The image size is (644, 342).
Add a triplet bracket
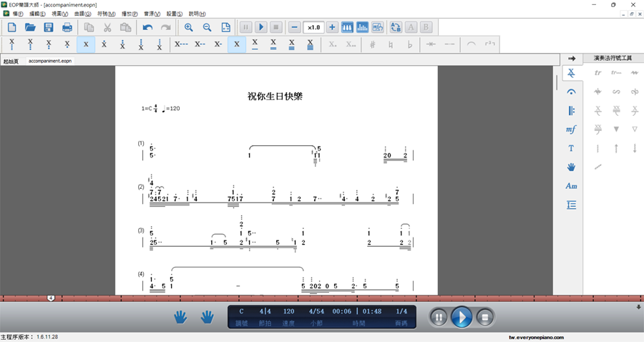coord(489,44)
